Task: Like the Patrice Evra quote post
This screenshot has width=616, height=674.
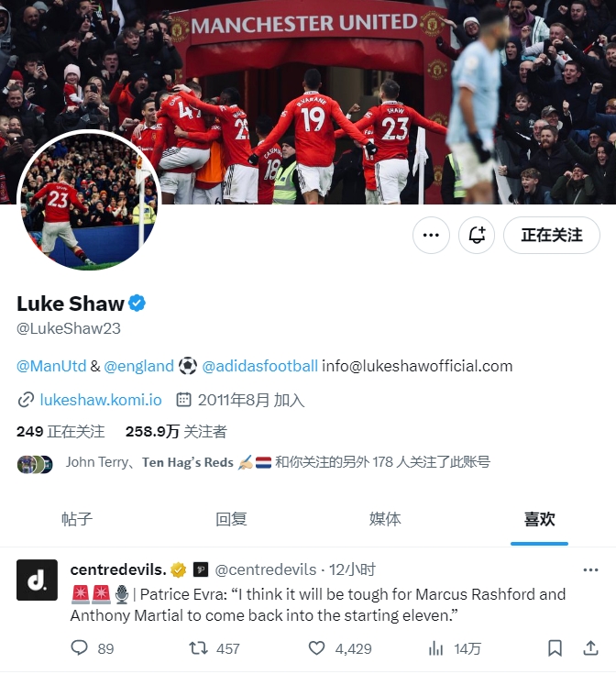Action: (317, 647)
